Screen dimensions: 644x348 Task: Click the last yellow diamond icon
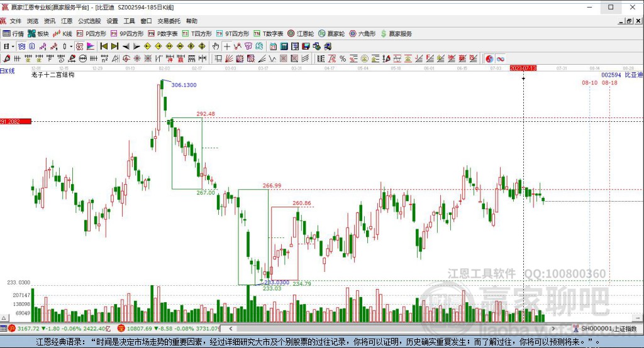(202, 46)
